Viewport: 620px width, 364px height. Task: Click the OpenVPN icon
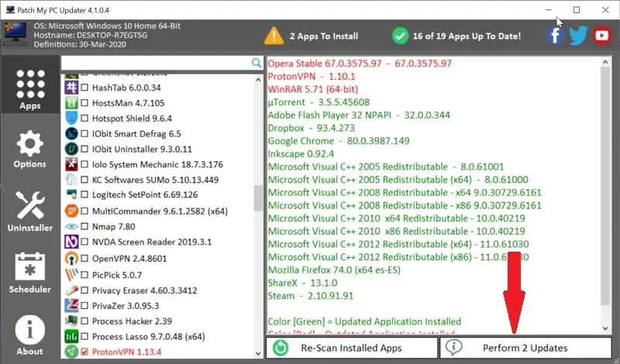click(71, 259)
